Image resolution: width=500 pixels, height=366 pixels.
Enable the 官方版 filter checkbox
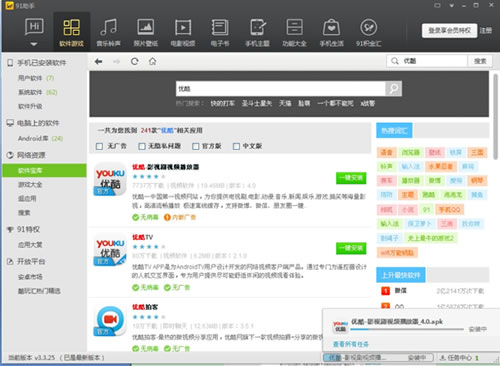[196, 146]
